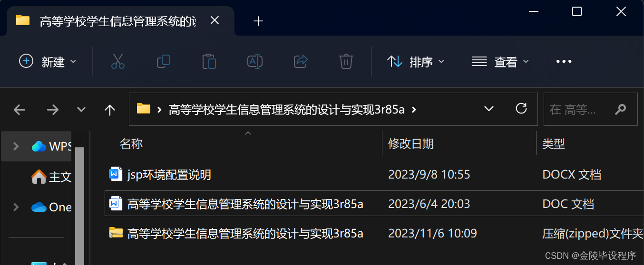The width and height of the screenshot is (644, 265).
Task: Click the Delete trash can icon
Action: pos(346,61)
